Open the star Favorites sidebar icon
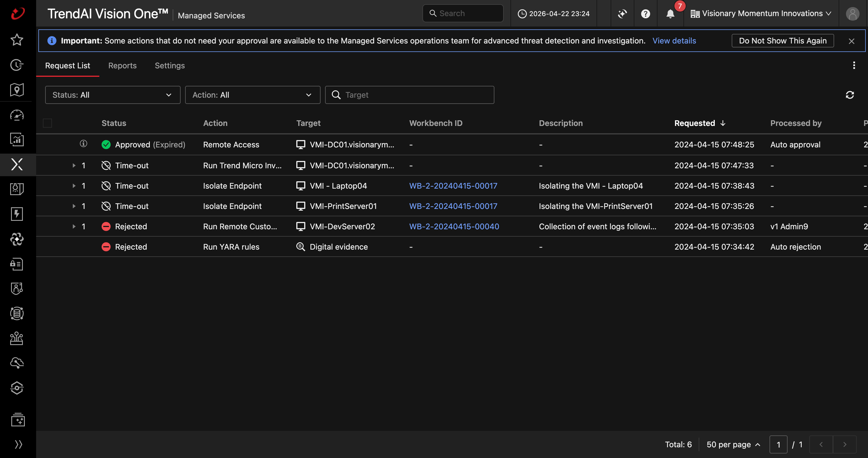 pos(17,40)
